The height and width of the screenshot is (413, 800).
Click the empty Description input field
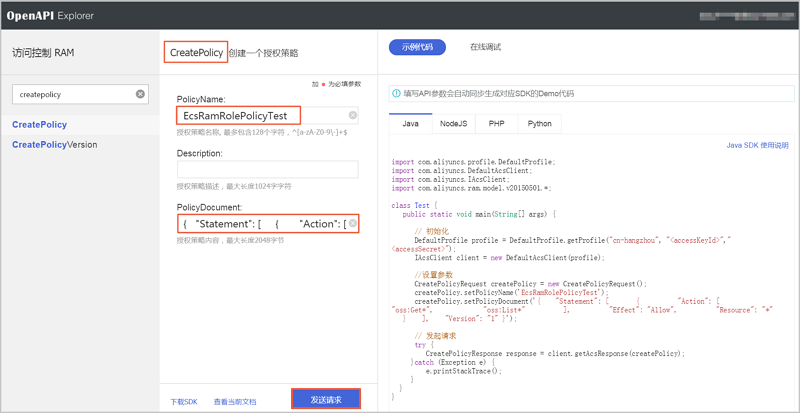[x=267, y=169]
